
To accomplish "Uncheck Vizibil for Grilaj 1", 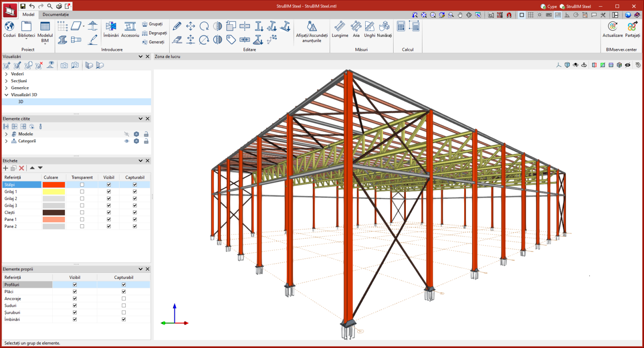I will coord(109,192).
